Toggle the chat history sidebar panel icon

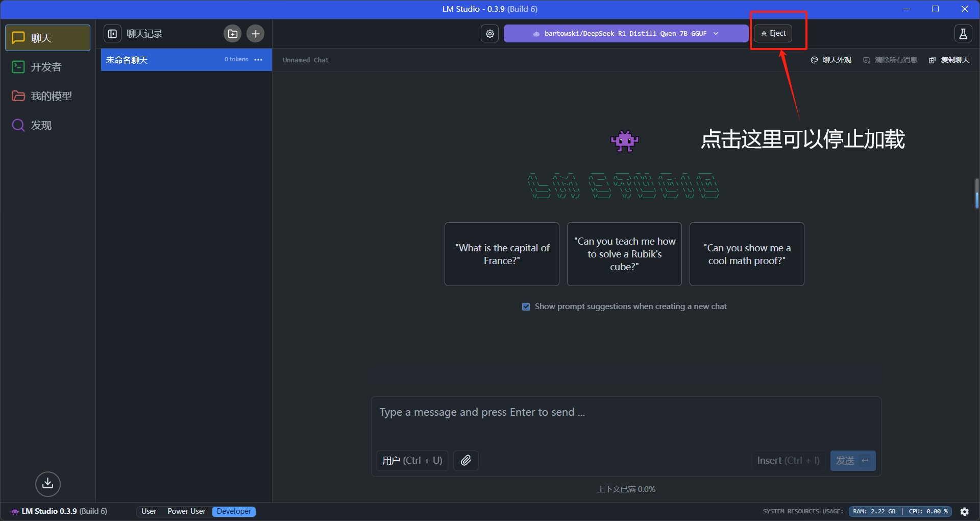(112, 34)
